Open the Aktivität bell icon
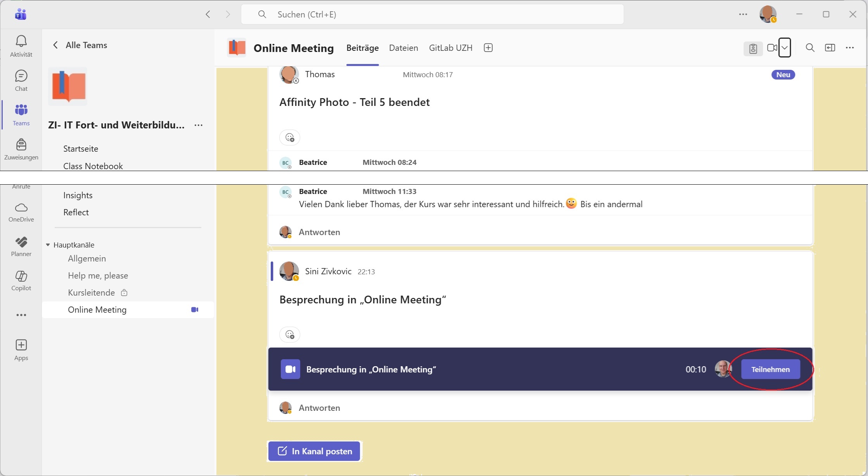 coord(21,41)
